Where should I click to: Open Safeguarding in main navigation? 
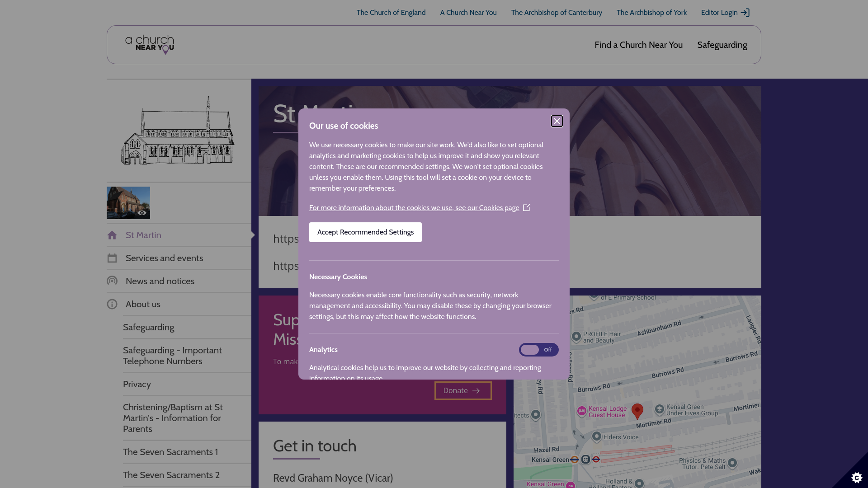(722, 45)
